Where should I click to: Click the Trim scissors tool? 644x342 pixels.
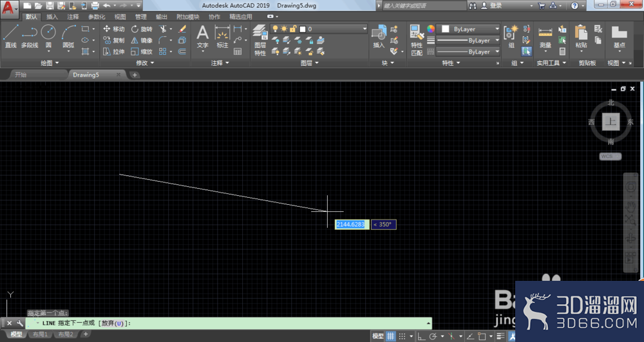coord(164,29)
